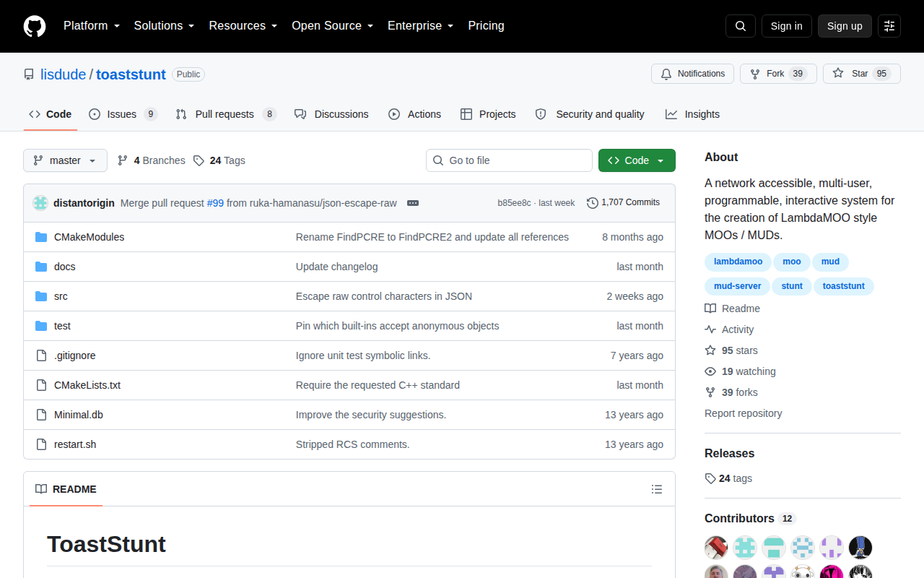Image resolution: width=924 pixels, height=578 pixels.
Task: Open the Pricing page
Action: [x=486, y=26]
